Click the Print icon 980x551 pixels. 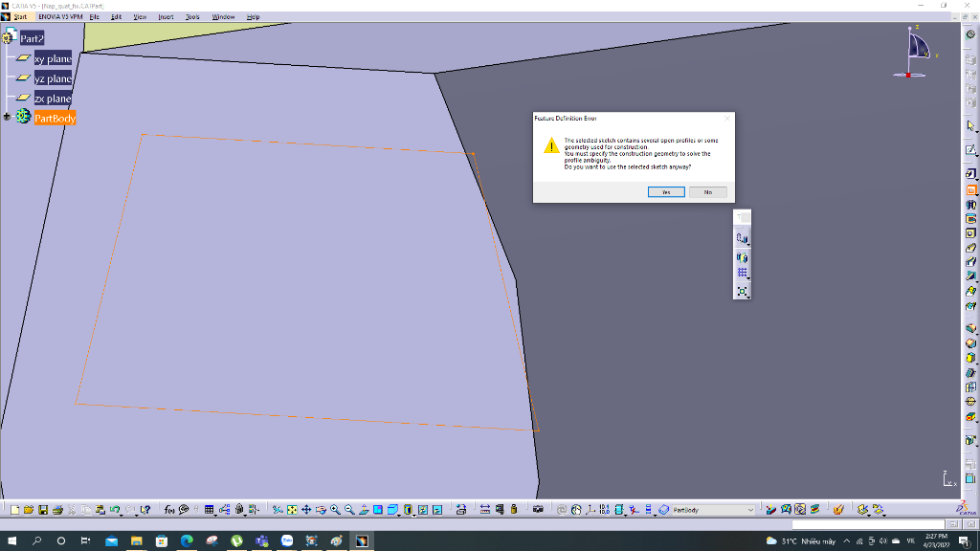57,510
